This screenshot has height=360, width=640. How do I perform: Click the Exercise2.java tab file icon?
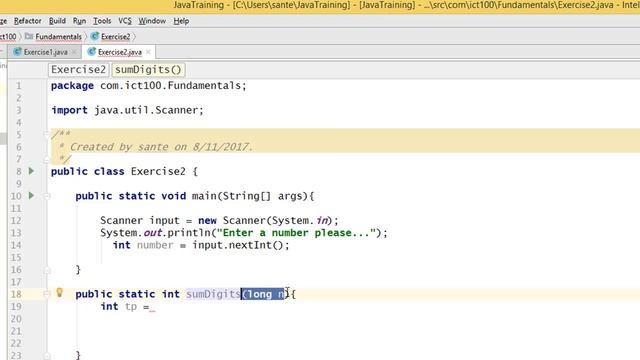tap(92, 52)
